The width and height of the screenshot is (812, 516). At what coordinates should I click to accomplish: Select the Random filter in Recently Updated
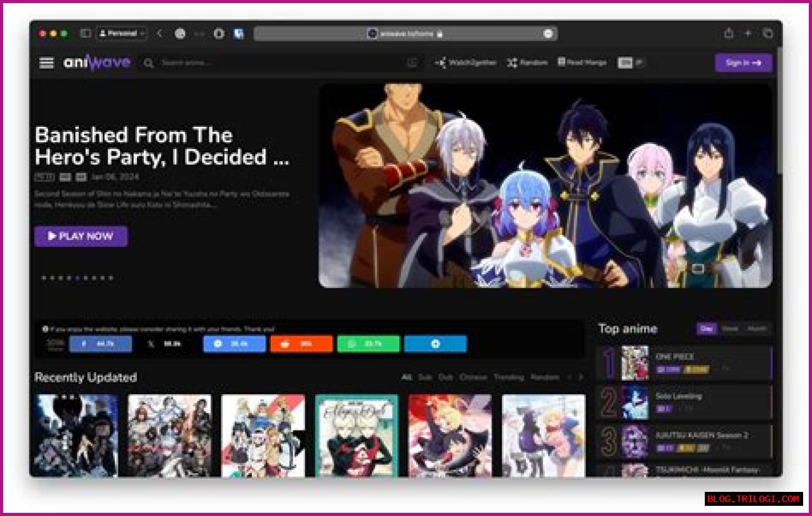[x=545, y=377]
